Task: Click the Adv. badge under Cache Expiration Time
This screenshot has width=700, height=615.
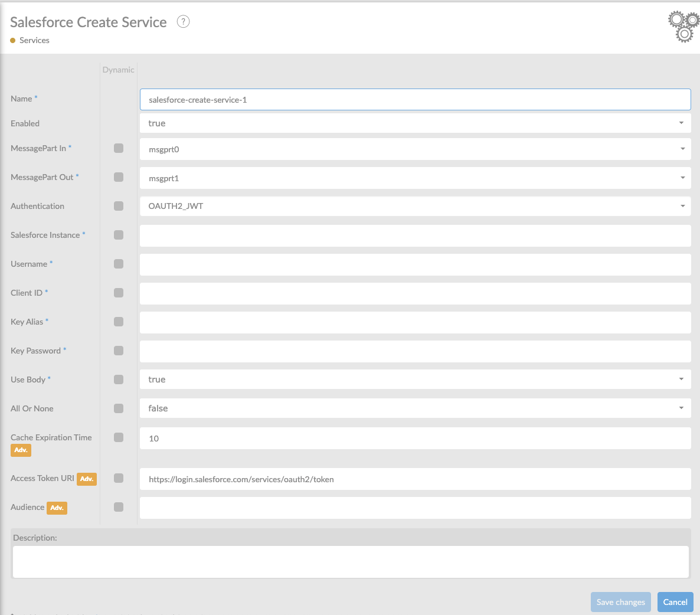Action: [x=21, y=450]
